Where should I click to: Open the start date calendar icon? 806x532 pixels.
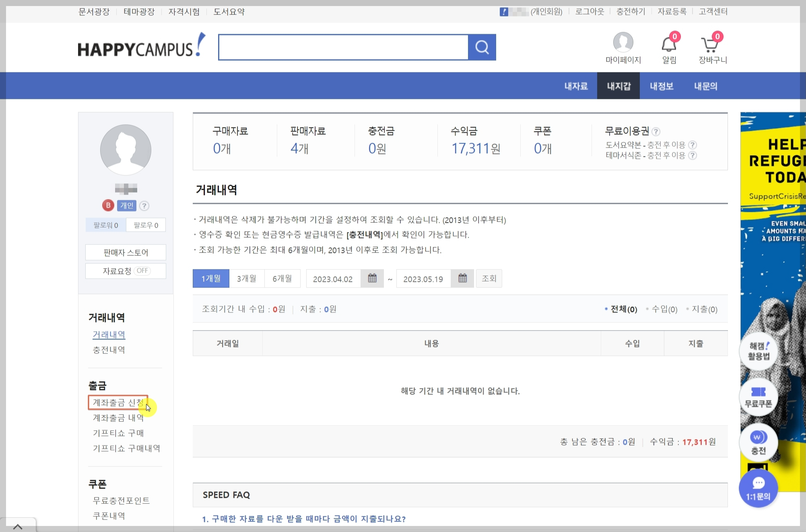click(x=372, y=278)
